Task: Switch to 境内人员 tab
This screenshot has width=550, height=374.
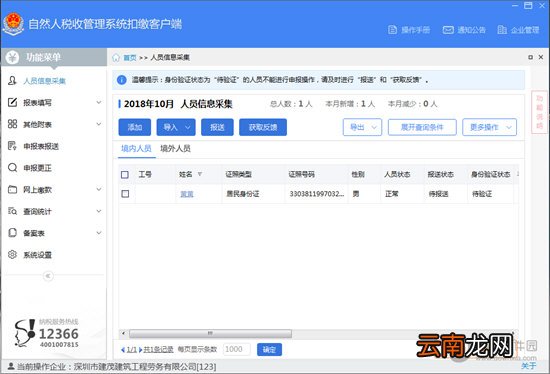Action: coord(136,148)
